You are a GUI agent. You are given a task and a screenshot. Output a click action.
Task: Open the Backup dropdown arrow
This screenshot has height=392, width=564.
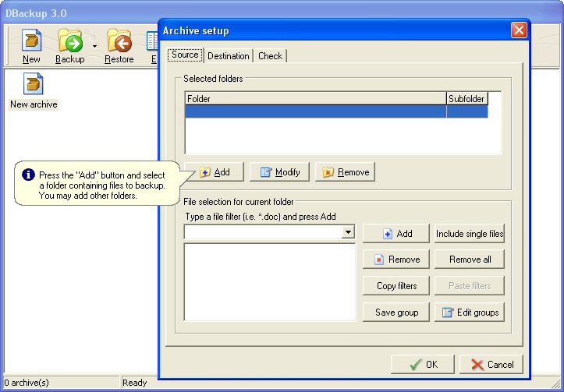pos(94,46)
